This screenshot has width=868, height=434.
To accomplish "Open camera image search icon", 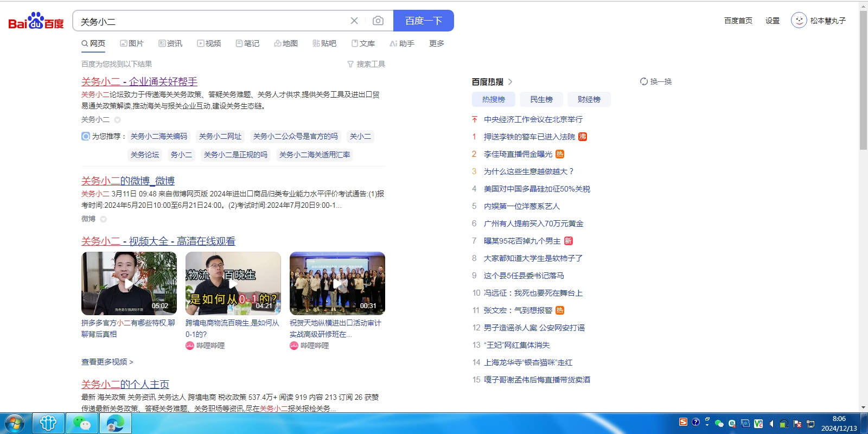I will pos(378,21).
